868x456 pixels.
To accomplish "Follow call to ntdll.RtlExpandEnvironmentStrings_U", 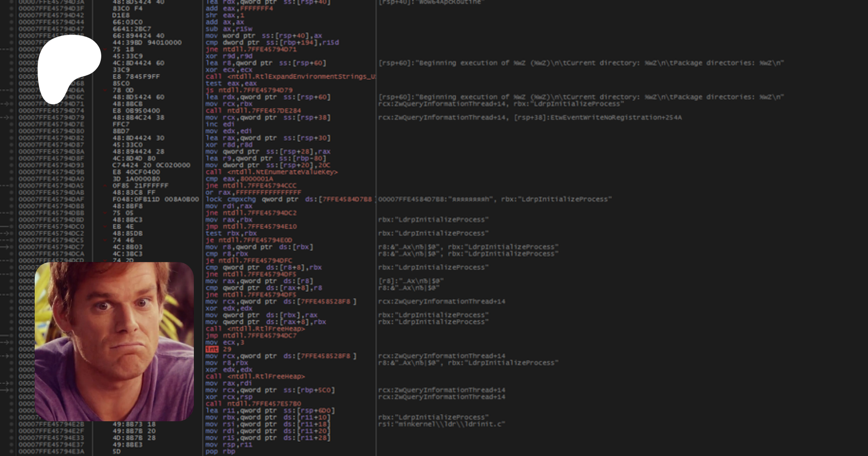I will (x=290, y=77).
